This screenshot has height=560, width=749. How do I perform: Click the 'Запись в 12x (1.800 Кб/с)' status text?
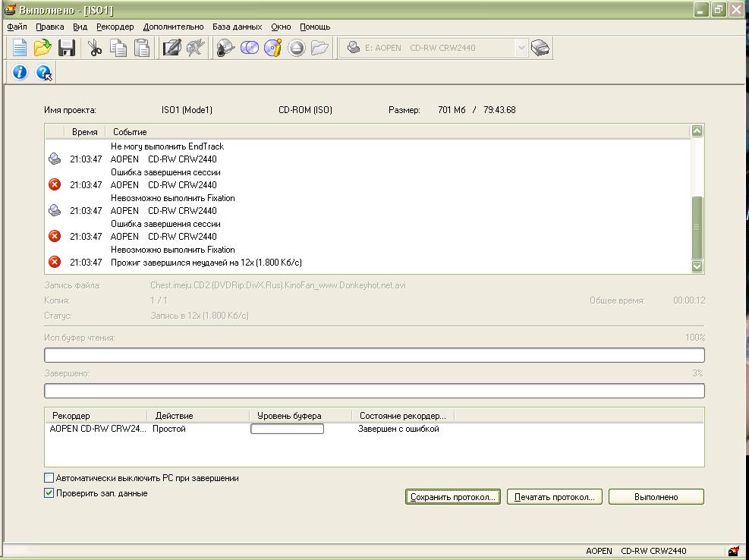pos(199,316)
